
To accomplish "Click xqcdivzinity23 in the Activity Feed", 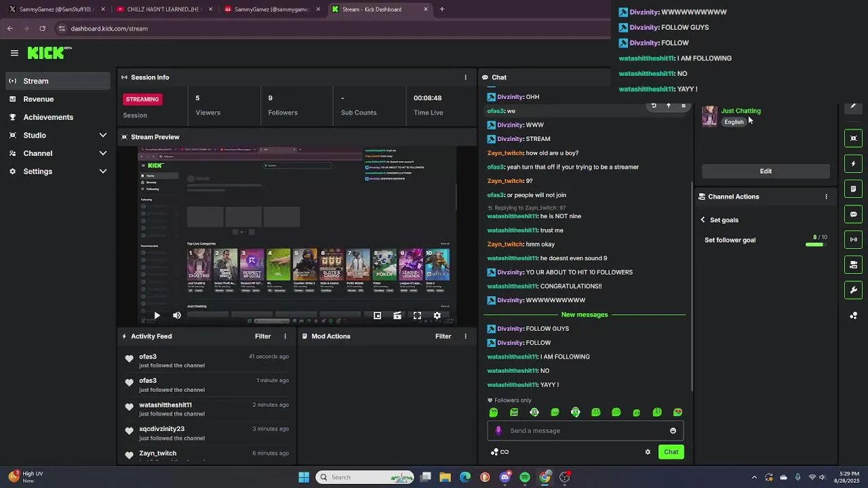I will 161,429.
